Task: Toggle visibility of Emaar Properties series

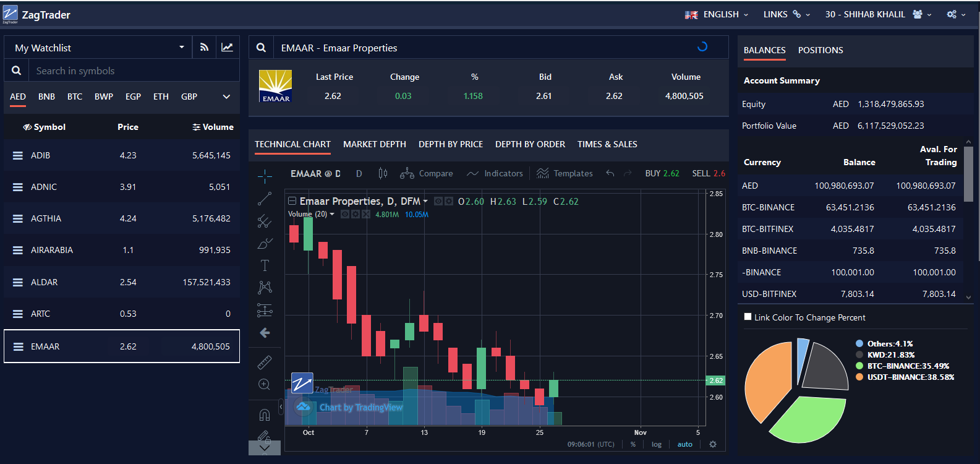Action: (x=438, y=201)
